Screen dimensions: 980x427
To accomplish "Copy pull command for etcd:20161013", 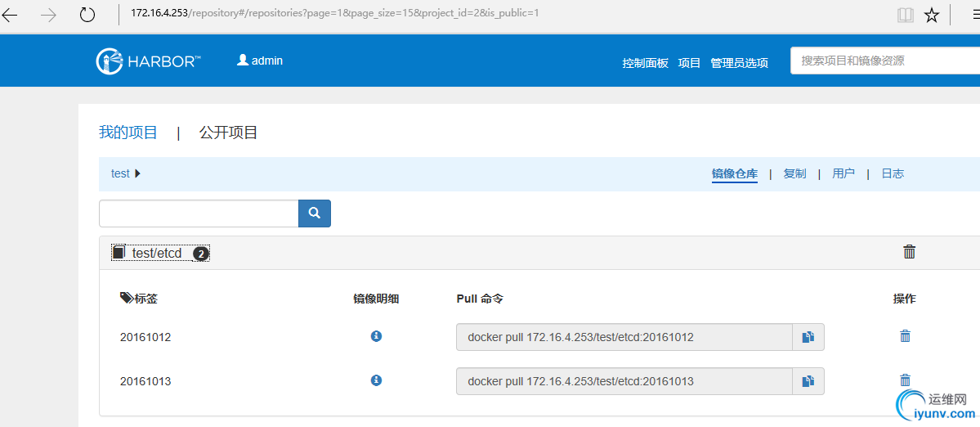I will coord(808,380).
